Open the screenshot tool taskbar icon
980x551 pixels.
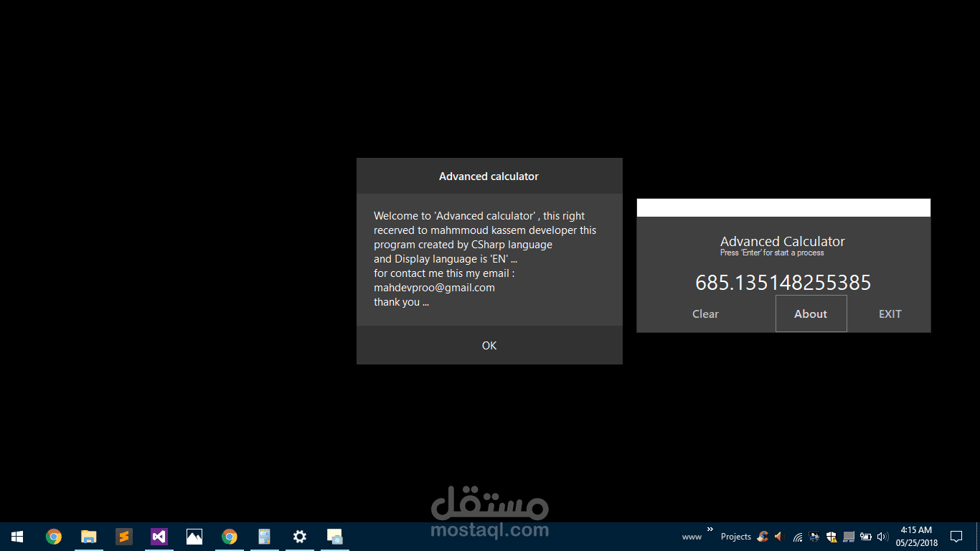(335, 537)
